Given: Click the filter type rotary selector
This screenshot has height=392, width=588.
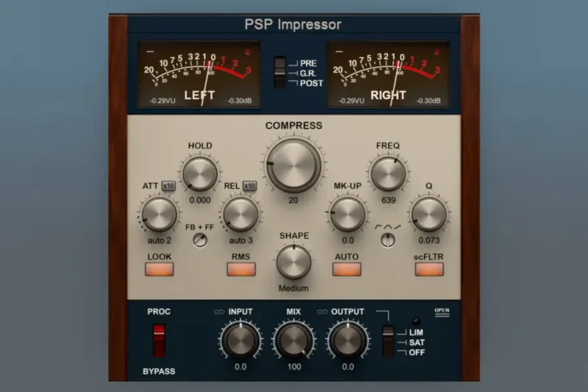Looking at the screenshot, I should [x=388, y=240].
